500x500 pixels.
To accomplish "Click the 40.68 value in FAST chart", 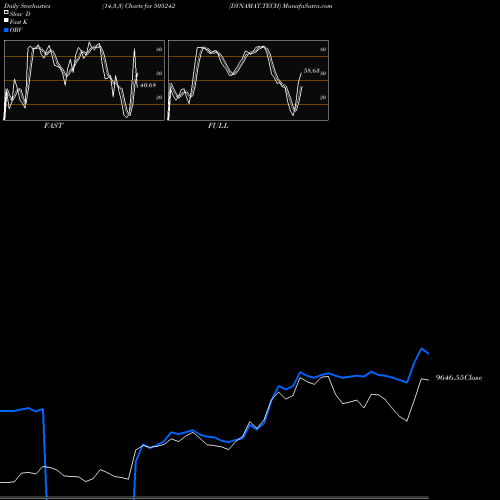I will (x=148, y=85).
